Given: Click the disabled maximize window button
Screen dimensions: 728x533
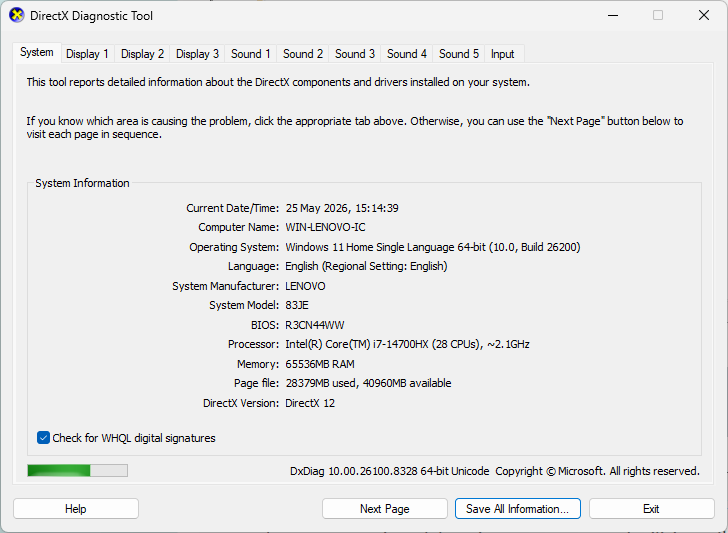Looking at the screenshot, I should tap(658, 15).
